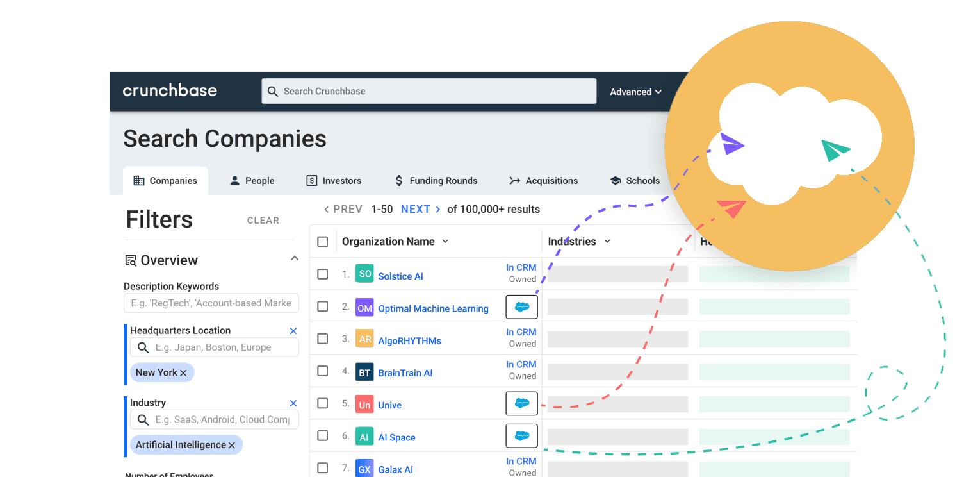The image size is (980, 477).
Task: Switch to the Investors tab
Action: point(334,181)
